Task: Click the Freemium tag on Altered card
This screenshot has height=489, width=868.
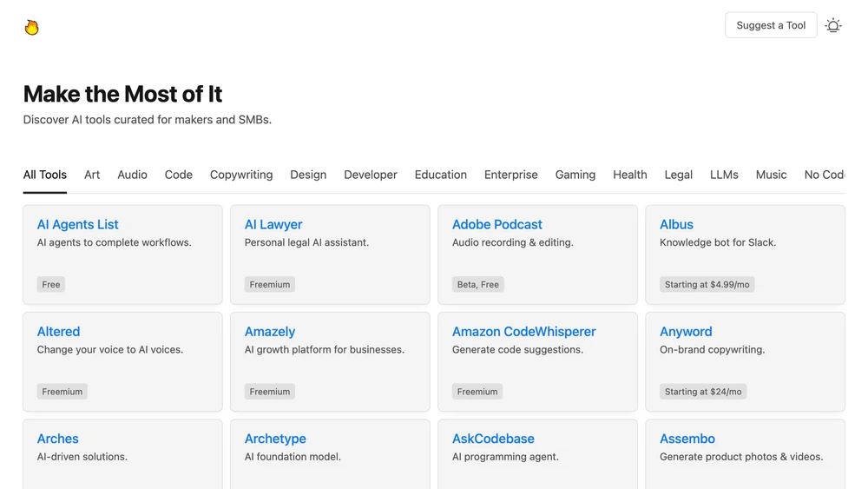Action: coord(62,392)
